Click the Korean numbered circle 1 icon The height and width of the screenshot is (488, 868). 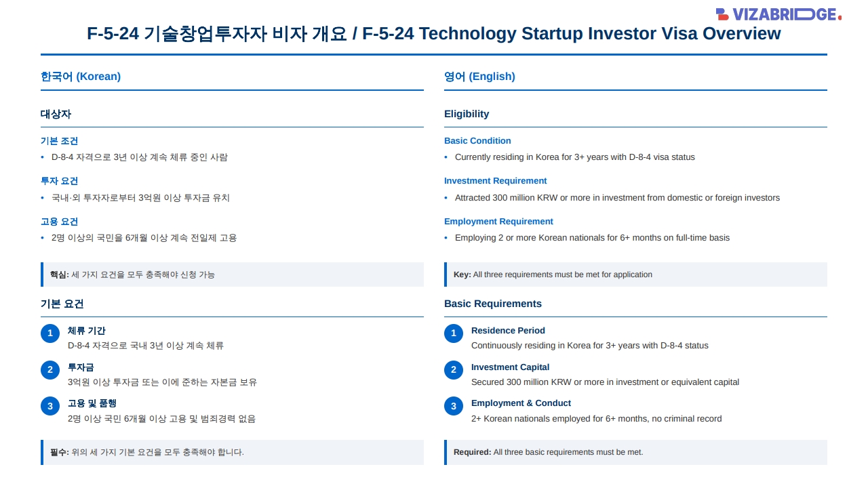pyautogui.click(x=50, y=333)
